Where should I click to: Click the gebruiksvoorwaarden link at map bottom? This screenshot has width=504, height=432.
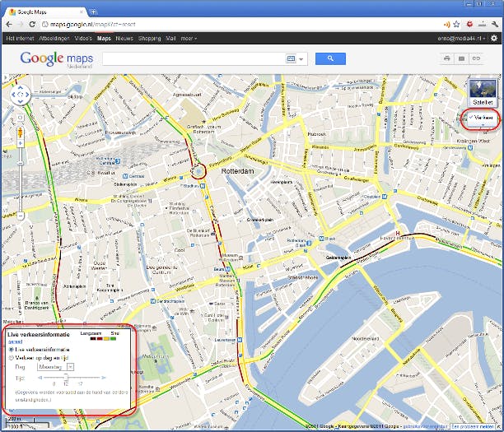(x=425, y=426)
